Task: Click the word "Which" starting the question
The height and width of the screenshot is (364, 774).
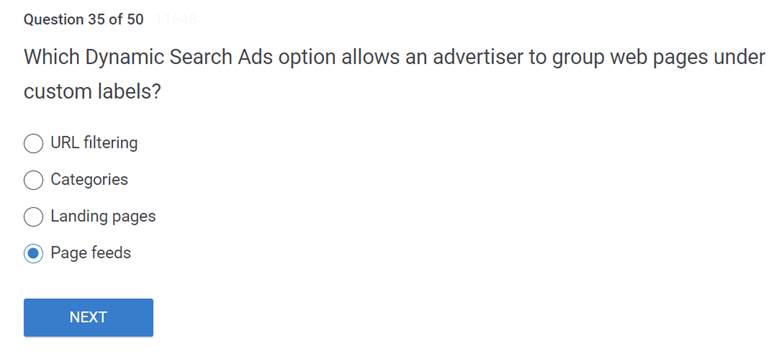Action: tap(52, 57)
